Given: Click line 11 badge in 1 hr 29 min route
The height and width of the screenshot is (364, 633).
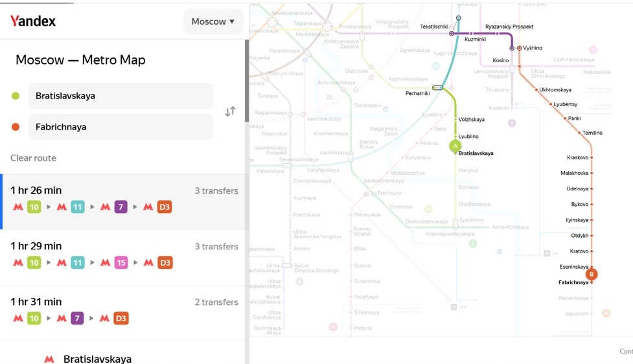Looking at the screenshot, I should [78, 263].
